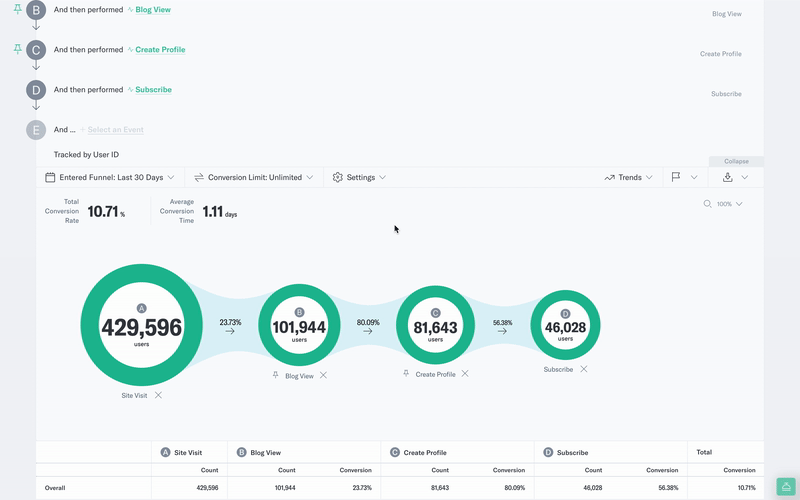Toggle pin on step B Blog View
800x500 pixels.
pyautogui.click(x=17, y=9)
